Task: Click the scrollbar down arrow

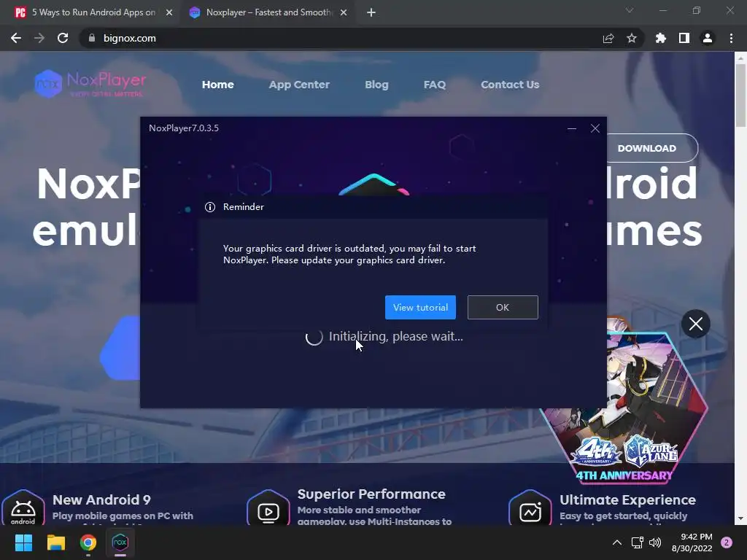Action: click(740, 518)
